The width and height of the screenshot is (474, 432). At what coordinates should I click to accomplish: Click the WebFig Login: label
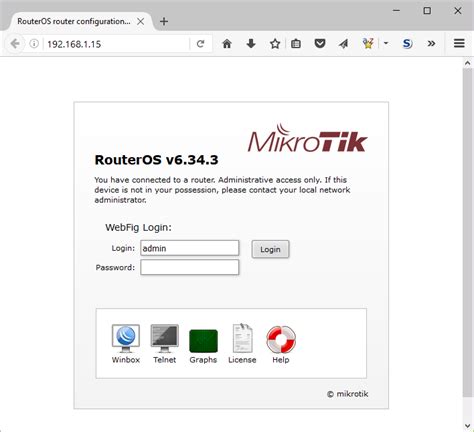pyautogui.click(x=138, y=228)
